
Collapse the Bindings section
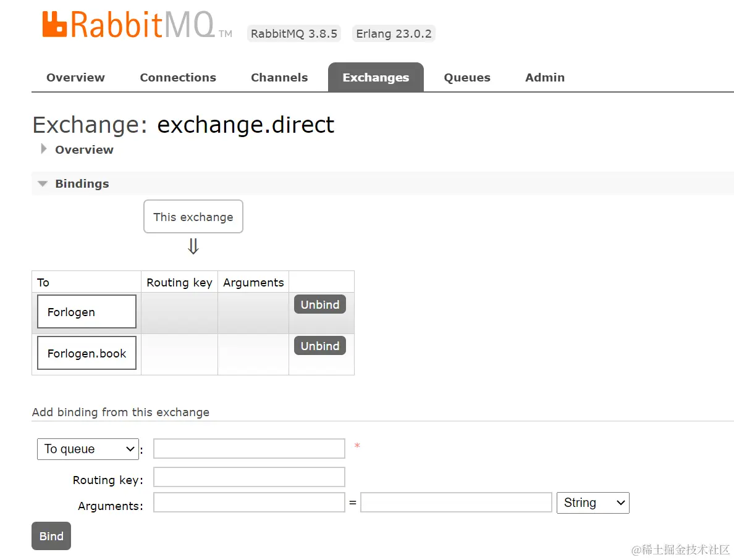pos(74,183)
